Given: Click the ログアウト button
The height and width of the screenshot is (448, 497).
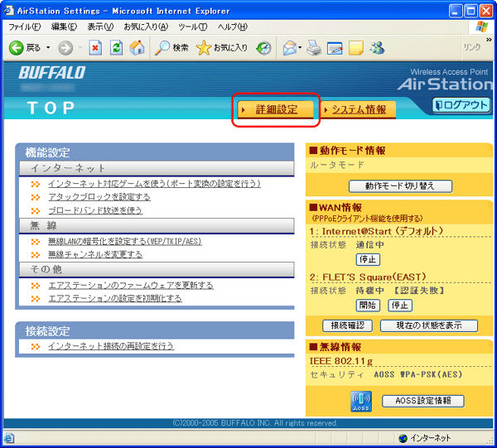Looking at the screenshot, I should [x=461, y=105].
